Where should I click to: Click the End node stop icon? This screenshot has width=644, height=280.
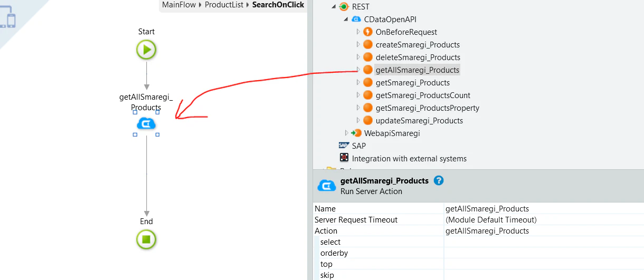[x=146, y=239]
